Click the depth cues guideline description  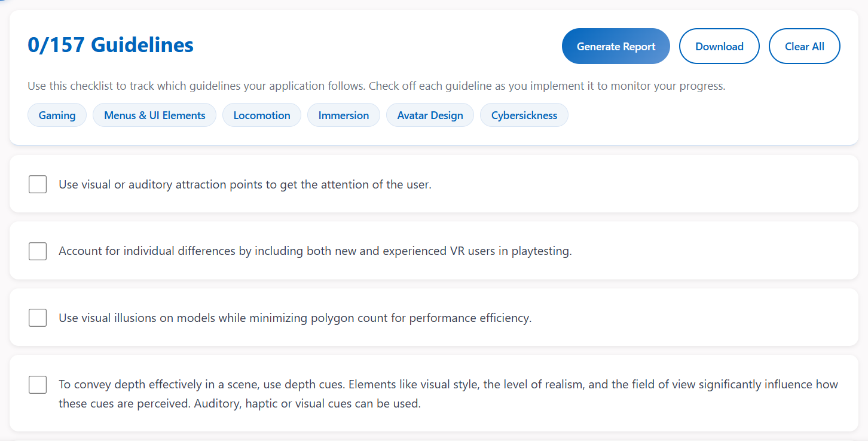pos(448,394)
